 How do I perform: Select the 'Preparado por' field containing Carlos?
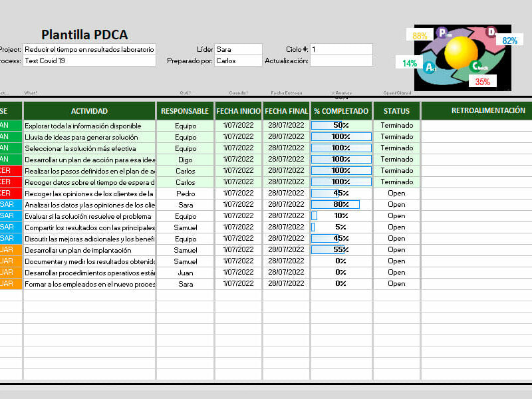(x=238, y=61)
